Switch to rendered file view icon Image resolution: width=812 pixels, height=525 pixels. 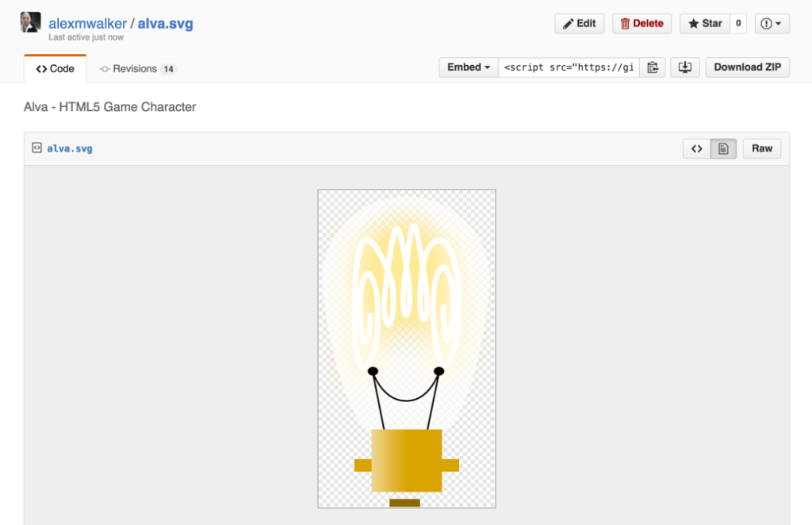[723, 148]
